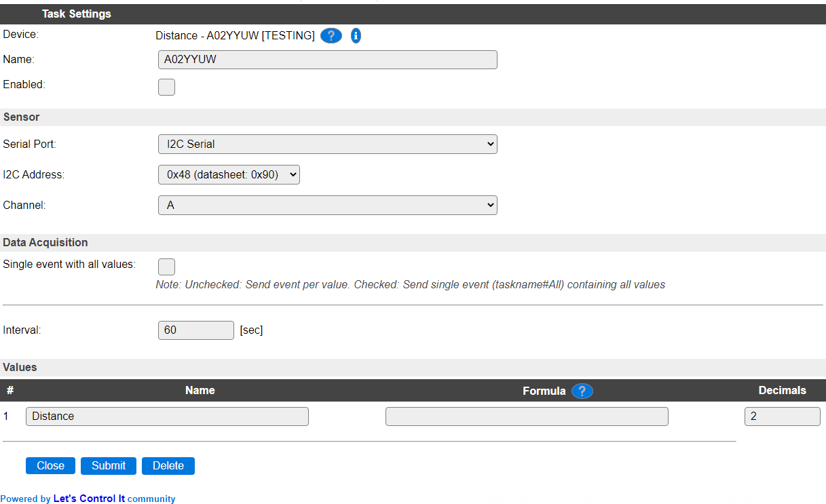
Task: Open the device help question-mark icon
Action: 331,36
